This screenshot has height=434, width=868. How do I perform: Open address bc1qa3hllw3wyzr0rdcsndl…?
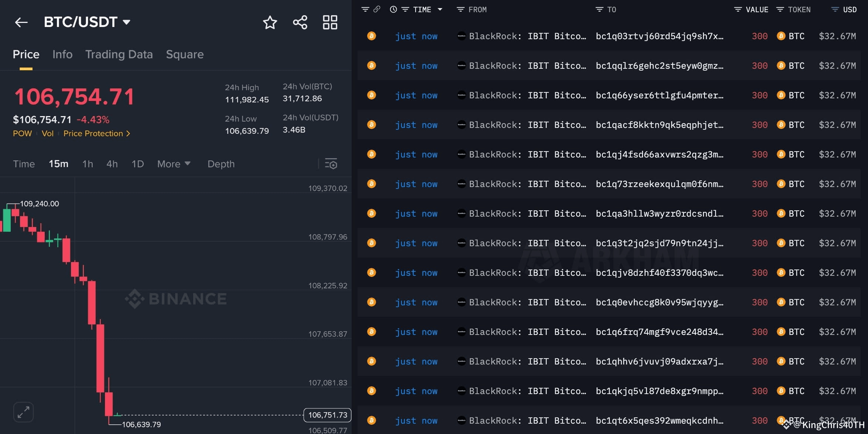[x=660, y=214]
